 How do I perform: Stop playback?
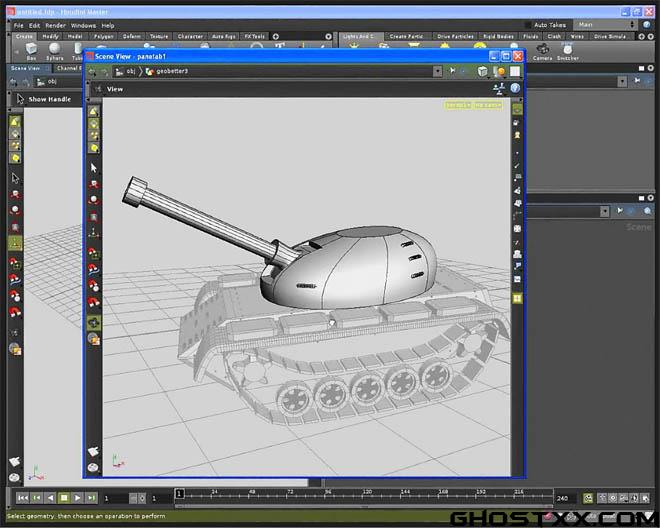[64, 498]
